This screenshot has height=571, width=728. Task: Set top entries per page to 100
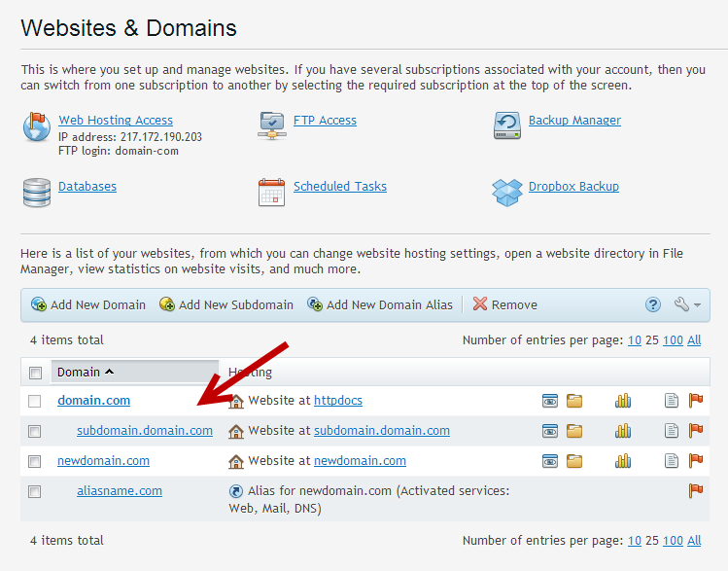(673, 340)
